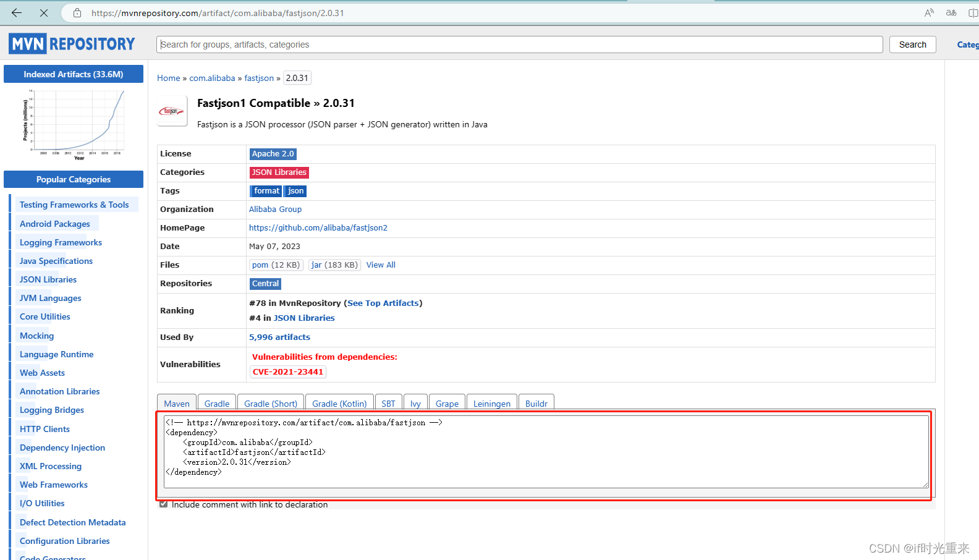Open the fastjson breadcrumb link
979x560 pixels.
[x=259, y=78]
